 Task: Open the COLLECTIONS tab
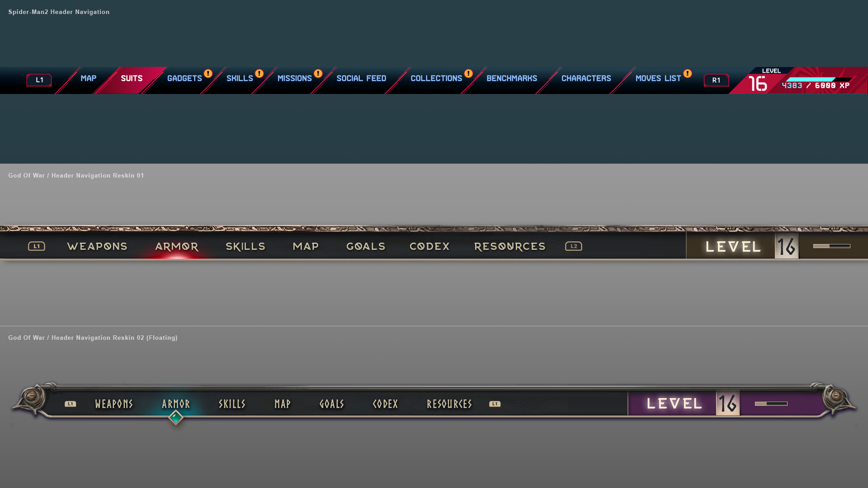click(436, 79)
